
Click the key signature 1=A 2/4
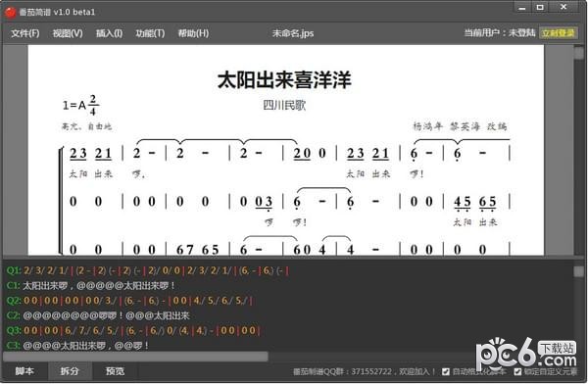(80, 105)
